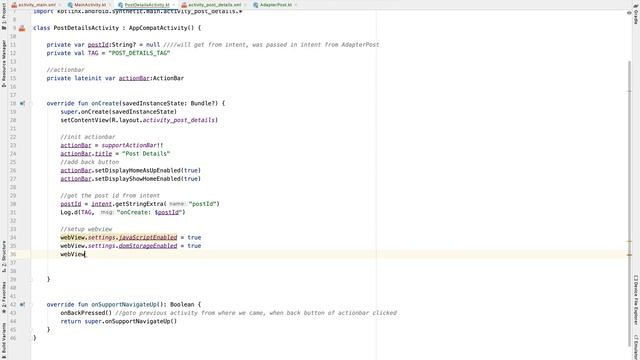Click on "POST_DETAILS_TAG" string
640x360 pixels.
tap(139, 53)
